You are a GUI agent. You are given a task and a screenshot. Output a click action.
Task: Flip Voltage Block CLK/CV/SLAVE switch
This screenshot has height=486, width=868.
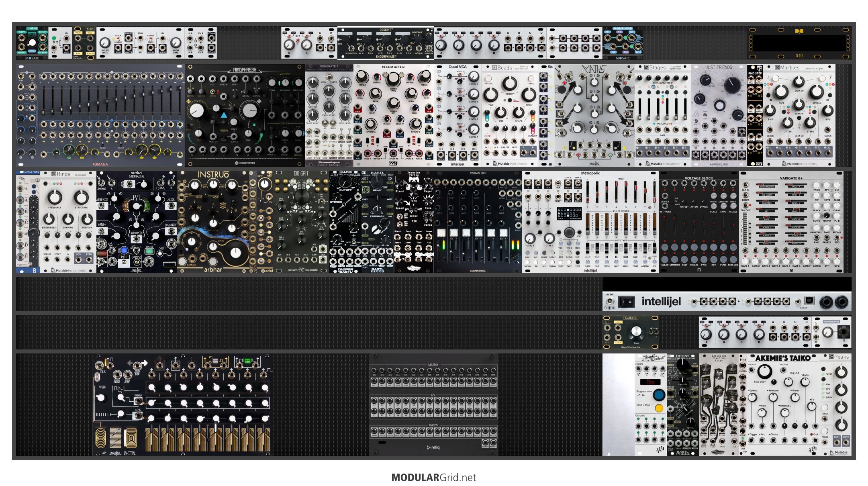tap(672, 201)
